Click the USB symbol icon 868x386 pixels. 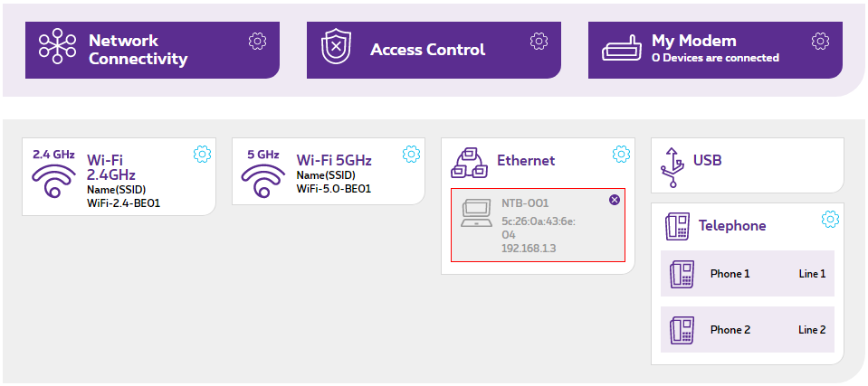(x=671, y=165)
